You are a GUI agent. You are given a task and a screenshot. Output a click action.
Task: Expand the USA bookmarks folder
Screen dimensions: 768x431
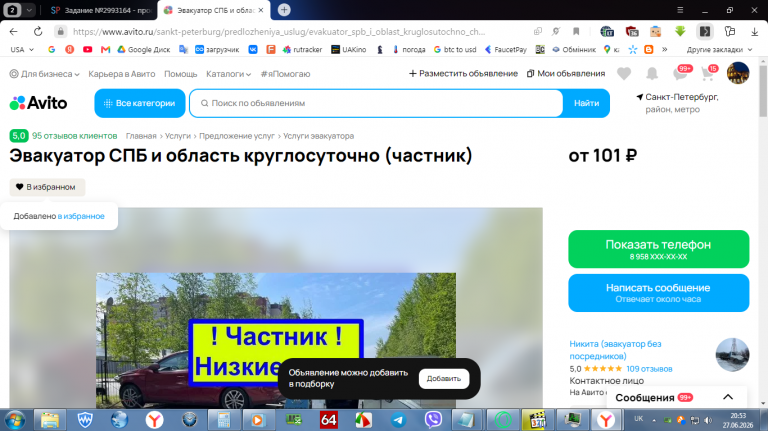(22, 49)
